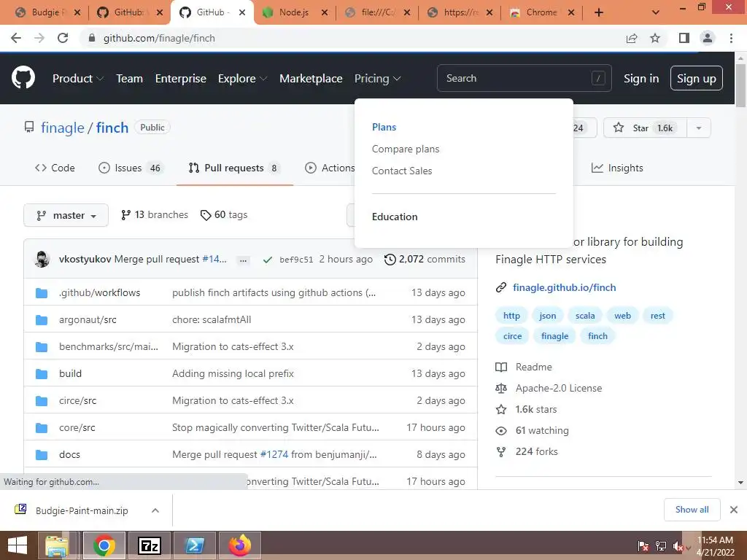Select Compare plans in the Pricing menu
The image size is (747, 560).
[x=406, y=149]
